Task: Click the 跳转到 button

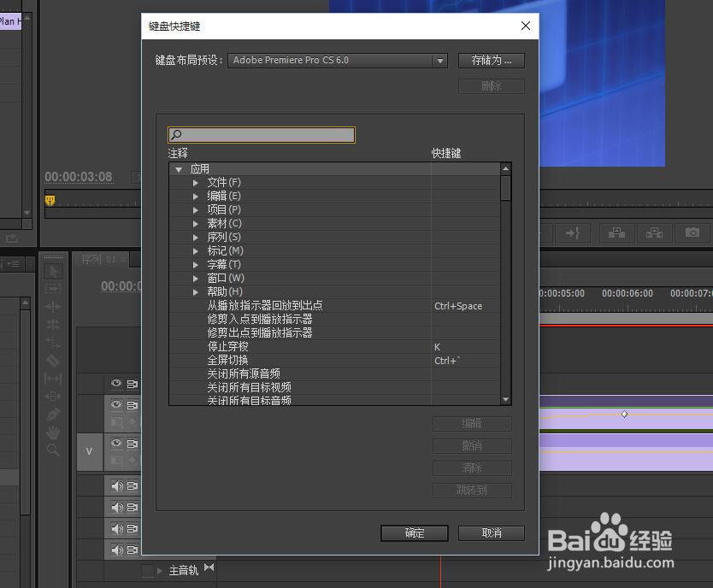Action: point(472,491)
